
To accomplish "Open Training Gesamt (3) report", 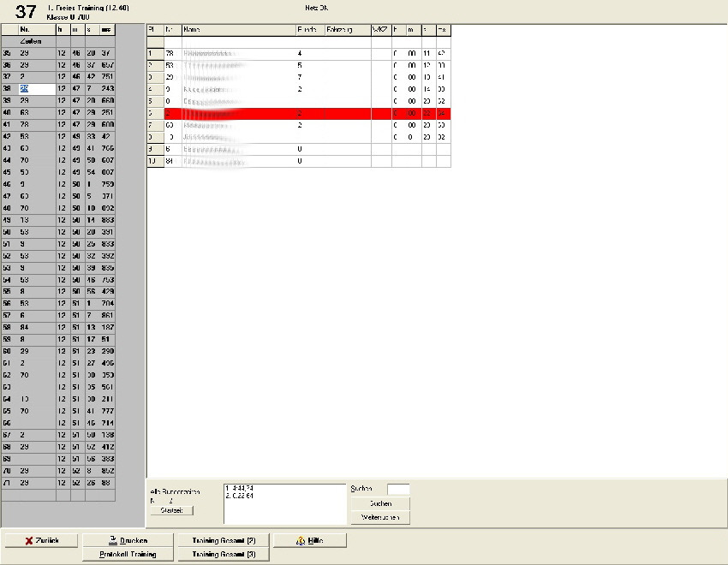I will pyautogui.click(x=224, y=555).
